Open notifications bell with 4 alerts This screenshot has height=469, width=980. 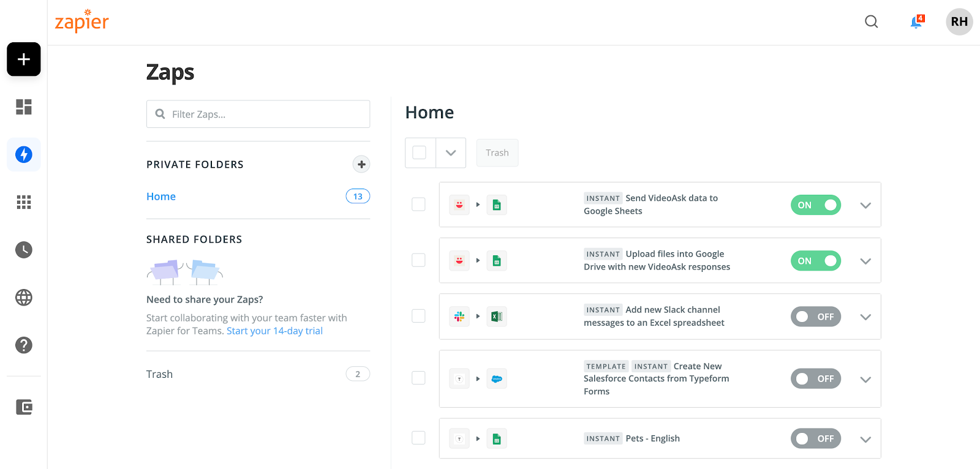tap(916, 22)
